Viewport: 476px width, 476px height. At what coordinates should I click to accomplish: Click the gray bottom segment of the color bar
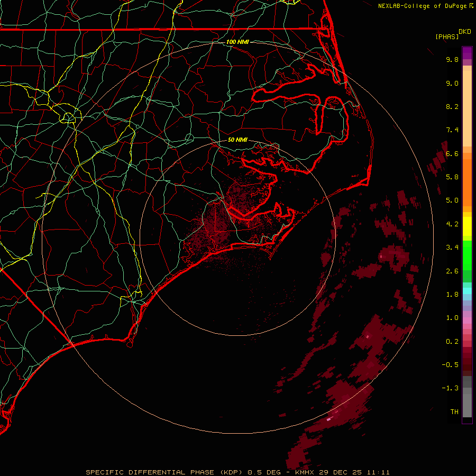[467, 404]
